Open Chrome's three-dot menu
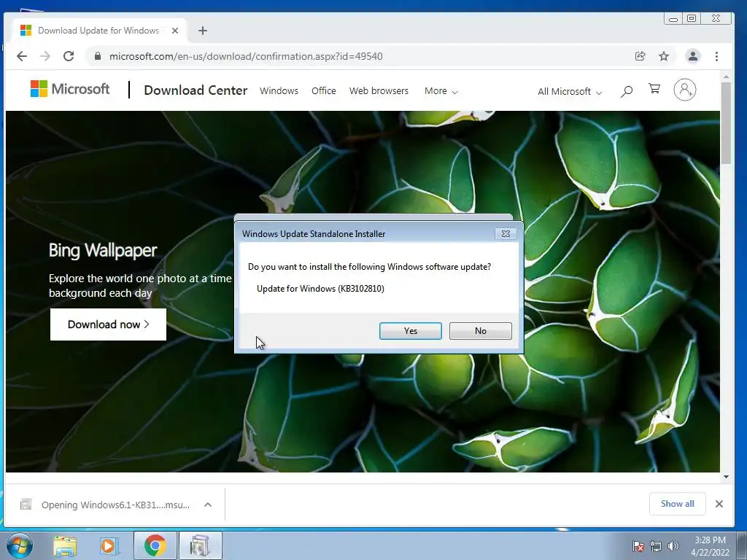 716,56
